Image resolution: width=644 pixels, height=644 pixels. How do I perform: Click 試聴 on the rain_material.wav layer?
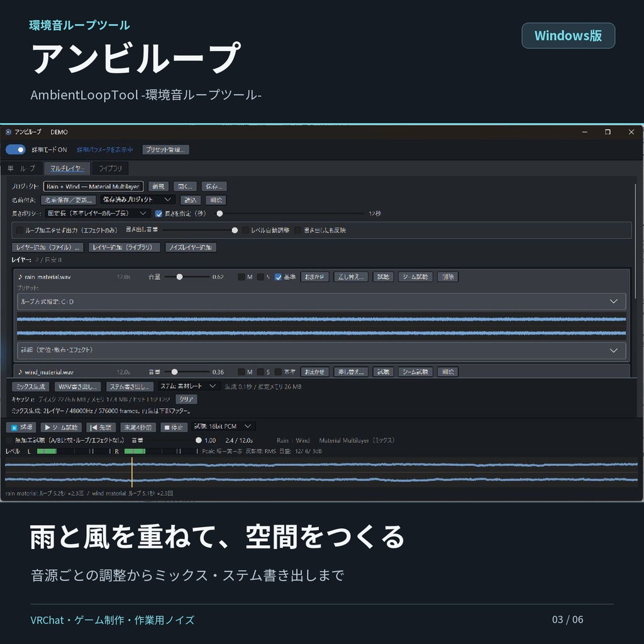pyautogui.click(x=383, y=277)
